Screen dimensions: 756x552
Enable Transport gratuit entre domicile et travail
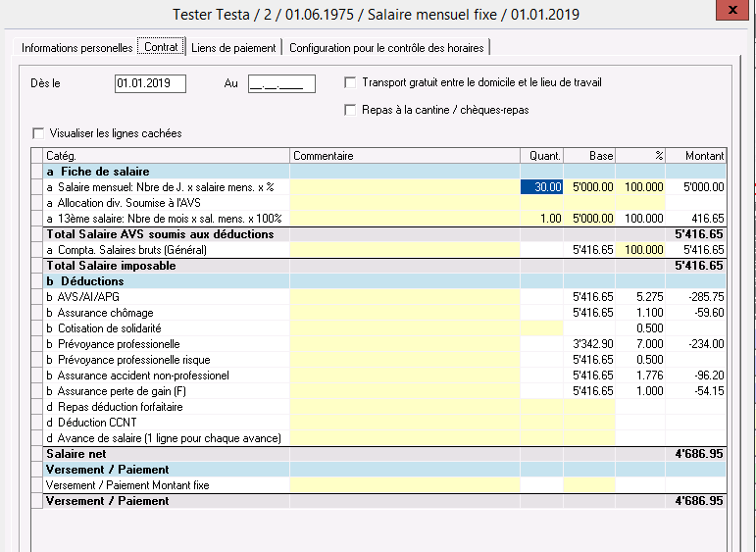(x=351, y=83)
